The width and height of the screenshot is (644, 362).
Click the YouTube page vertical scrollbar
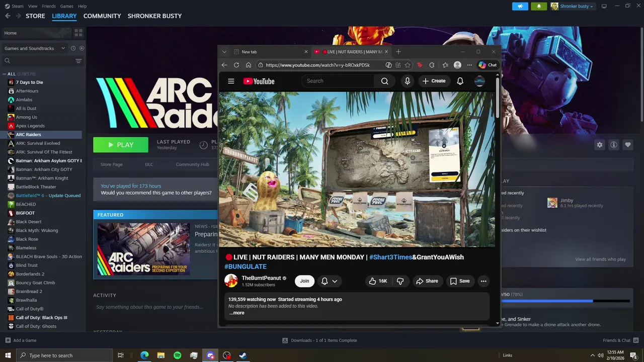(x=498, y=98)
